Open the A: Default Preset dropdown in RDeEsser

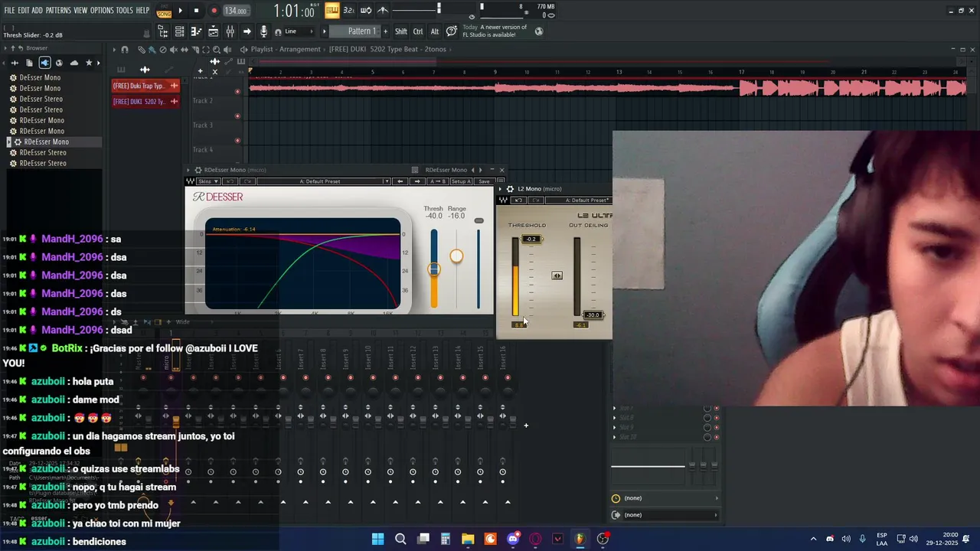click(x=324, y=181)
